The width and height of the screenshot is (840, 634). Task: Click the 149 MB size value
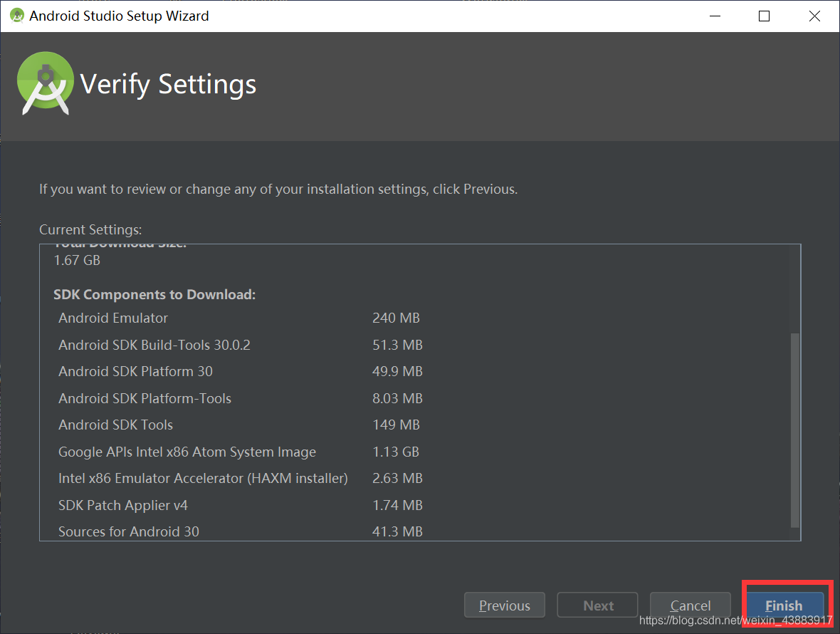tap(396, 425)
